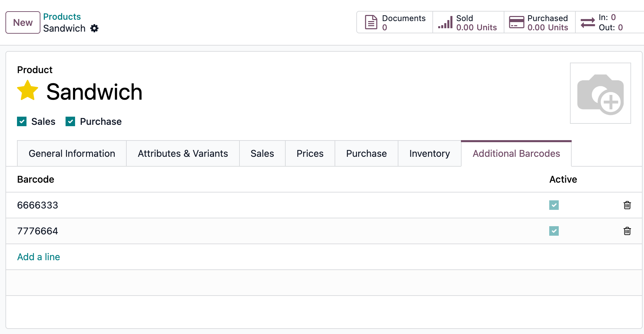Toggle the favorite star on Sandwich
This screenshot has width=644, height=334.
point(27,90)
